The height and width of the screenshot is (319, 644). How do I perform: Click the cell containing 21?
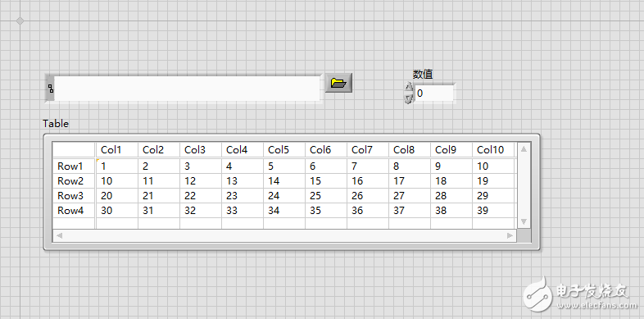159,196
